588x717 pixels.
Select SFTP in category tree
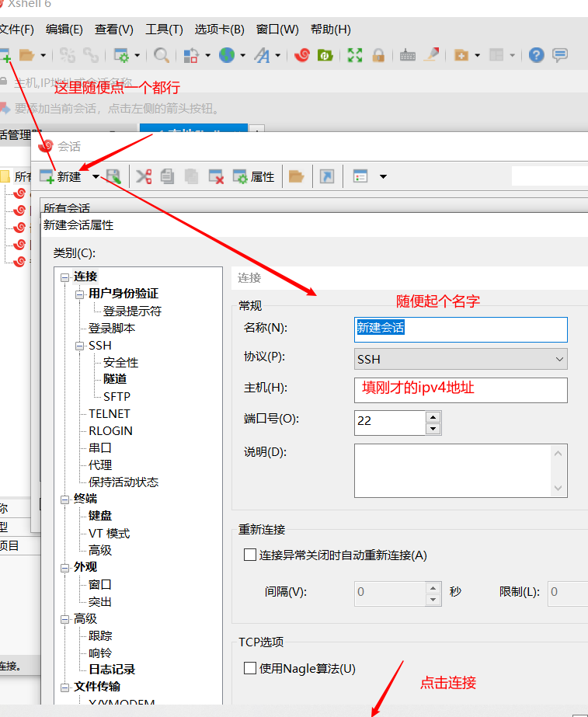[x=117, y=396]
